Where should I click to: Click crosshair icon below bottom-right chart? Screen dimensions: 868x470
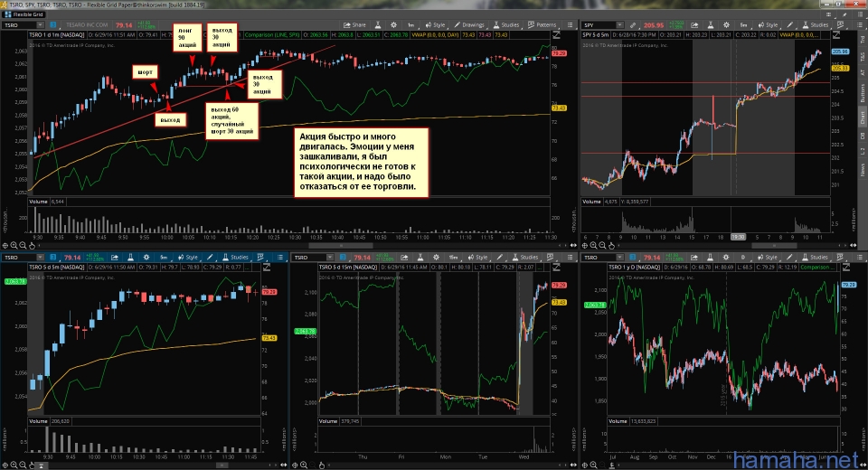click(585, 465)
